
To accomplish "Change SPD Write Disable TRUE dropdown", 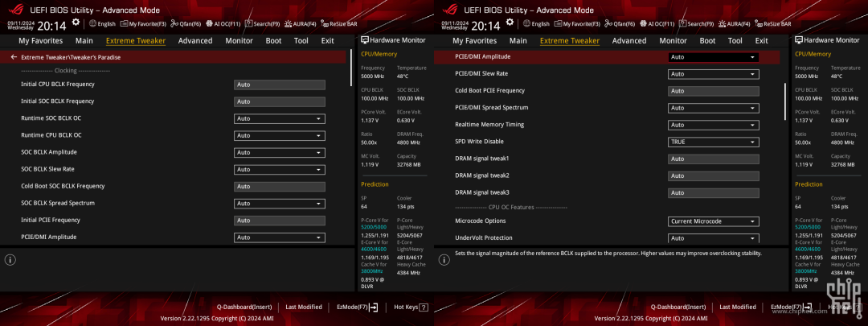I will (714, 142).
